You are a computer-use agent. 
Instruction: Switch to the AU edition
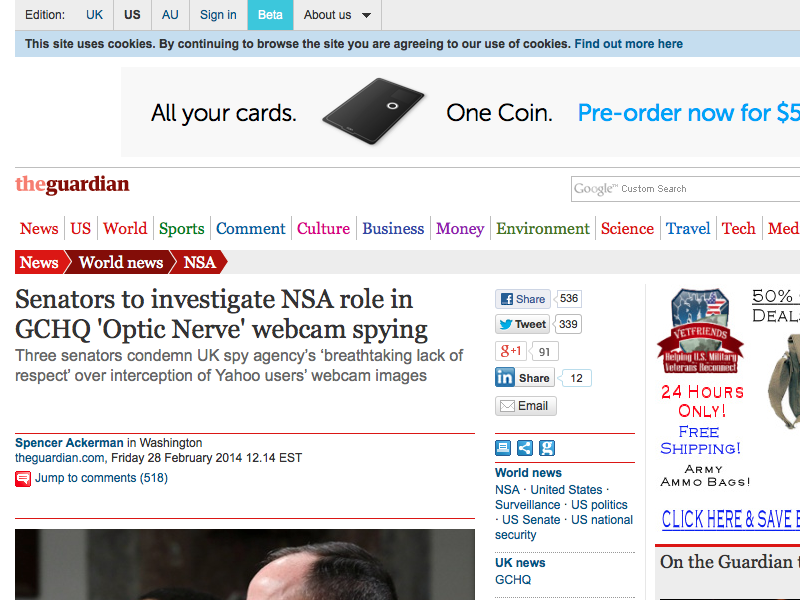pyautogui.click(x=170, y=15)
